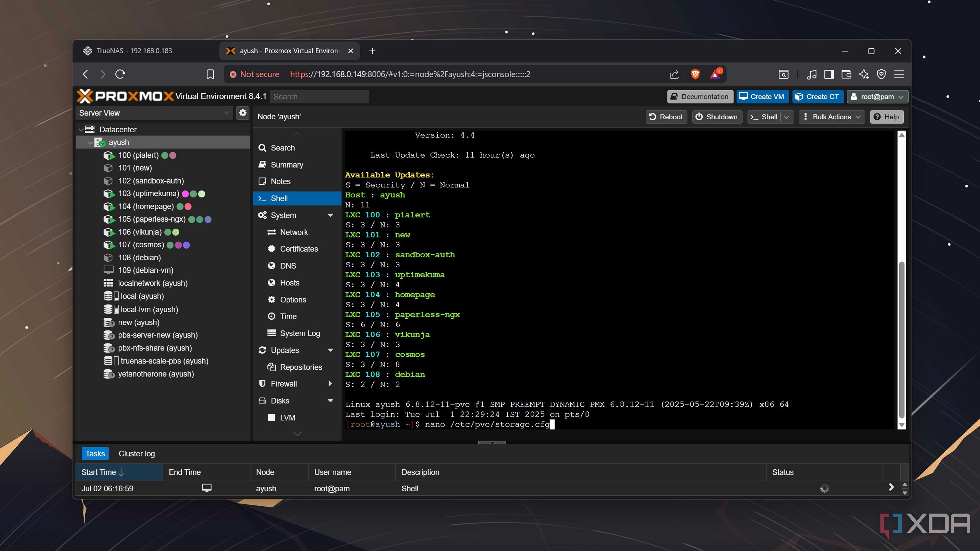Click the console monitor icon in the task row

pyautogui.click(x=206, y=488)
